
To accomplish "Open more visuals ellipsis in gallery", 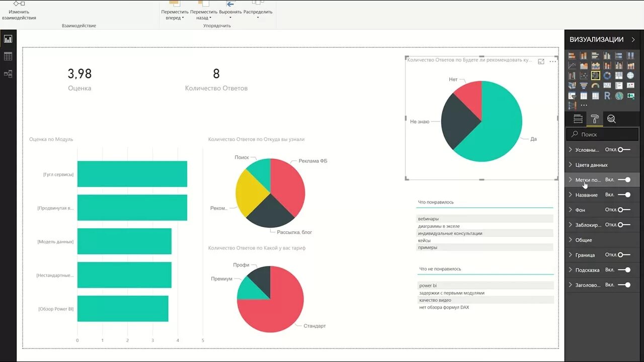I will click(584, 105).
